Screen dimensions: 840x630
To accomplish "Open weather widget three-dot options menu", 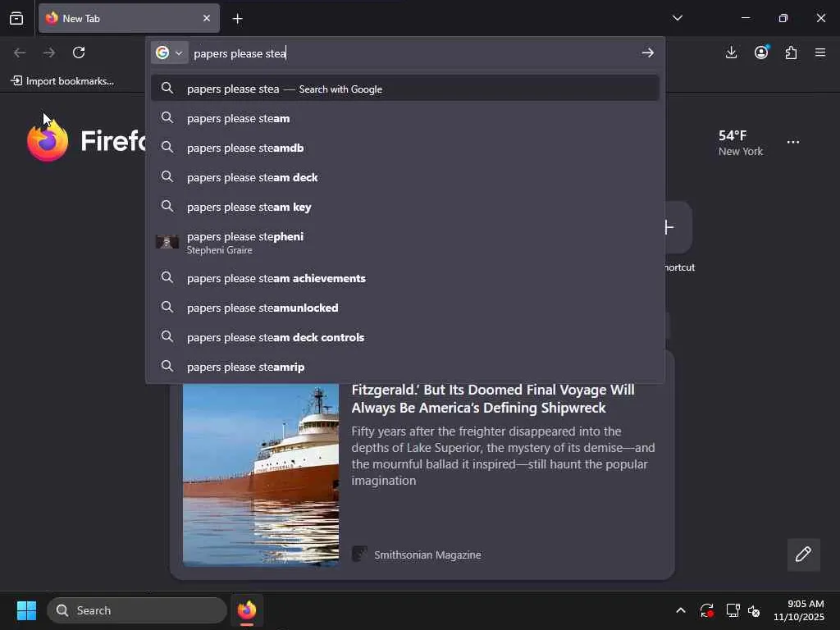I will tap(793, 142).
